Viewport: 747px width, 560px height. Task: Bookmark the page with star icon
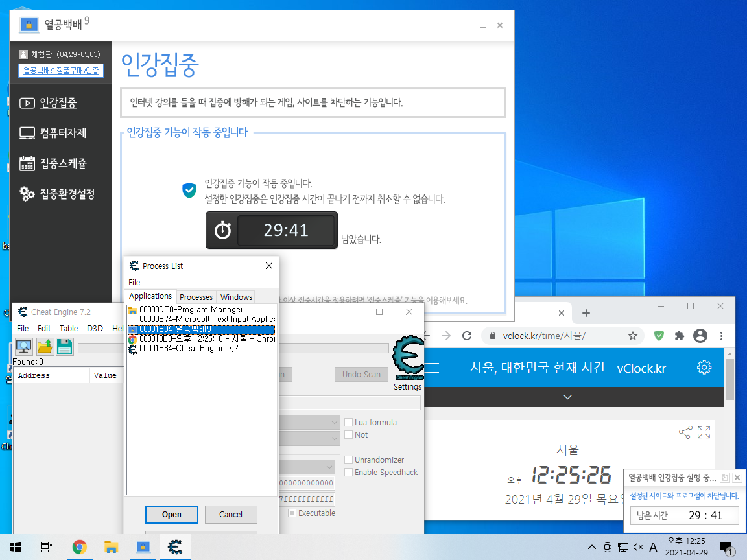pos(633,336)
